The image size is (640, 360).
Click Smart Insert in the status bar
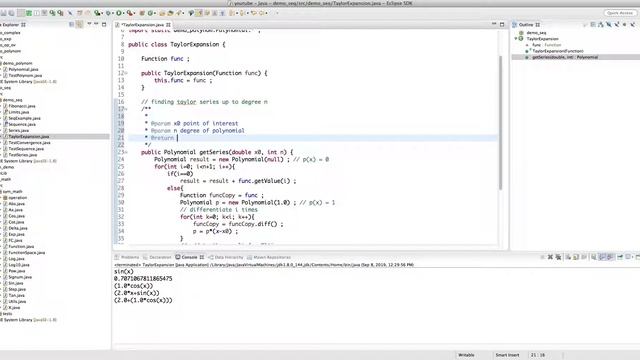507,355
